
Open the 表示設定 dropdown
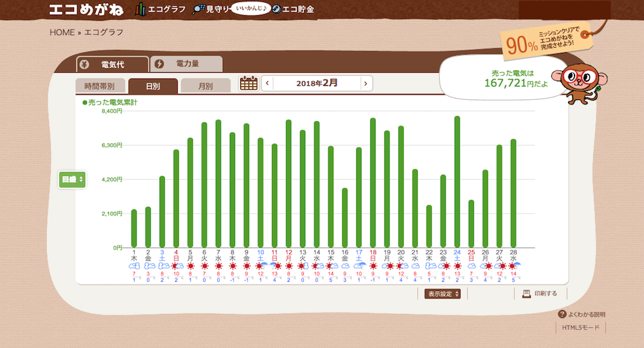click(442, 294)
